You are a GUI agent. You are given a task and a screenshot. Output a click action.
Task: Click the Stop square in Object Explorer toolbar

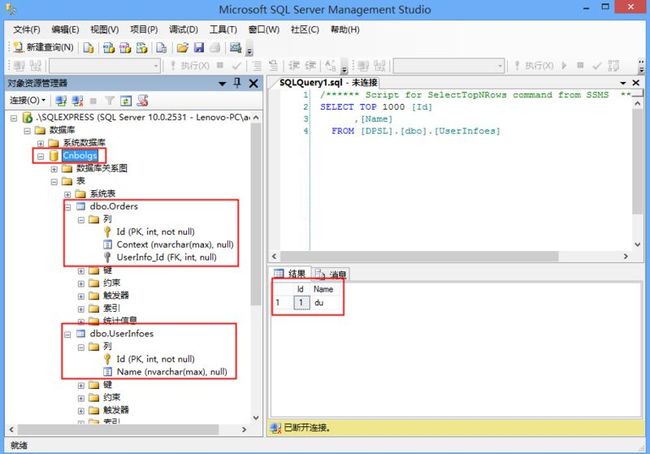pyautogui.click(x=93, y=100)
